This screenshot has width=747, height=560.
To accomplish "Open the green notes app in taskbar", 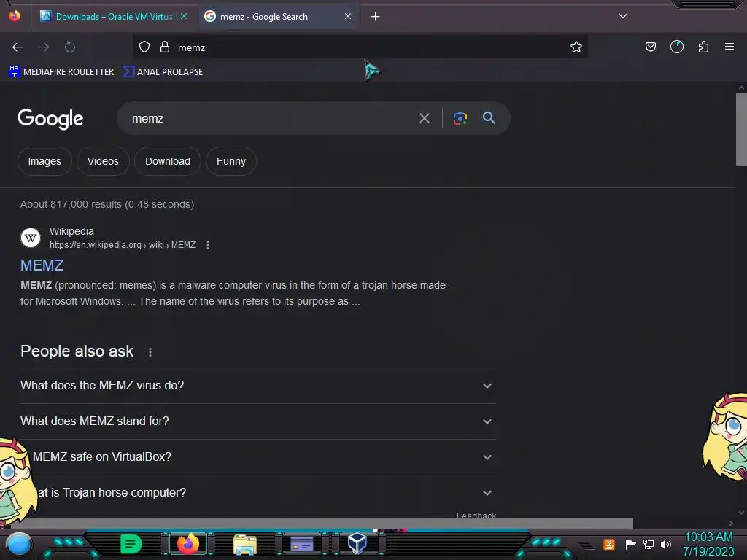I will pyautogui.click(x=131, y=544).
